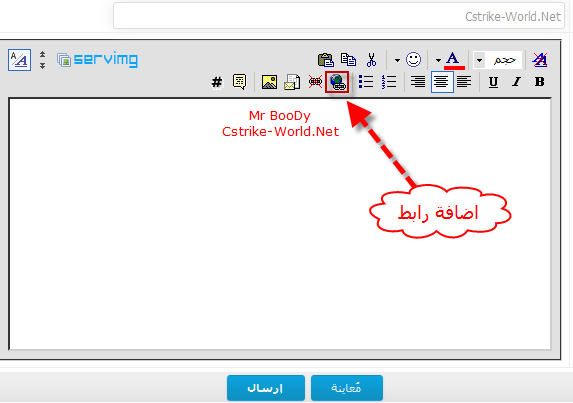Image resolution: width=573 pixels, height=403 pixels.
Task: Click the scissors cut icon
Action: click(371, 60)
